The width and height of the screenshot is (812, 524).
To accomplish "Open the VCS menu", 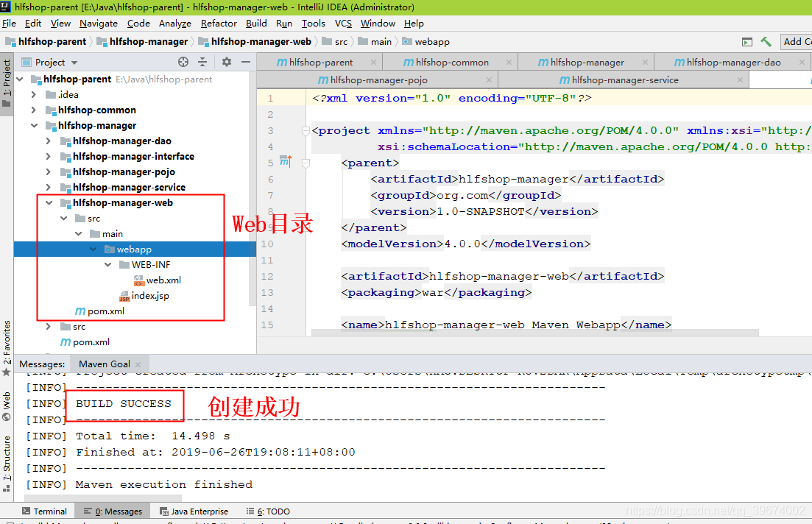I will pyautogui.click(x=343, y=24).
